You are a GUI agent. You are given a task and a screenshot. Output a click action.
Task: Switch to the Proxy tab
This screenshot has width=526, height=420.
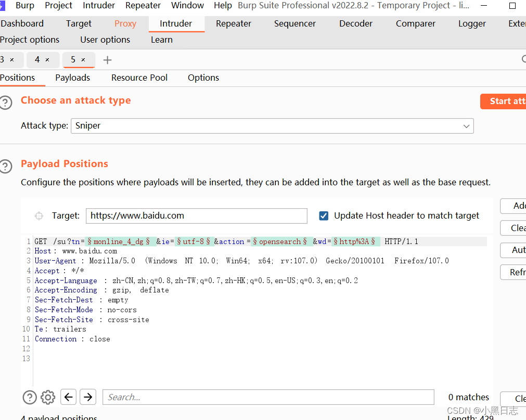coord(125,23)
